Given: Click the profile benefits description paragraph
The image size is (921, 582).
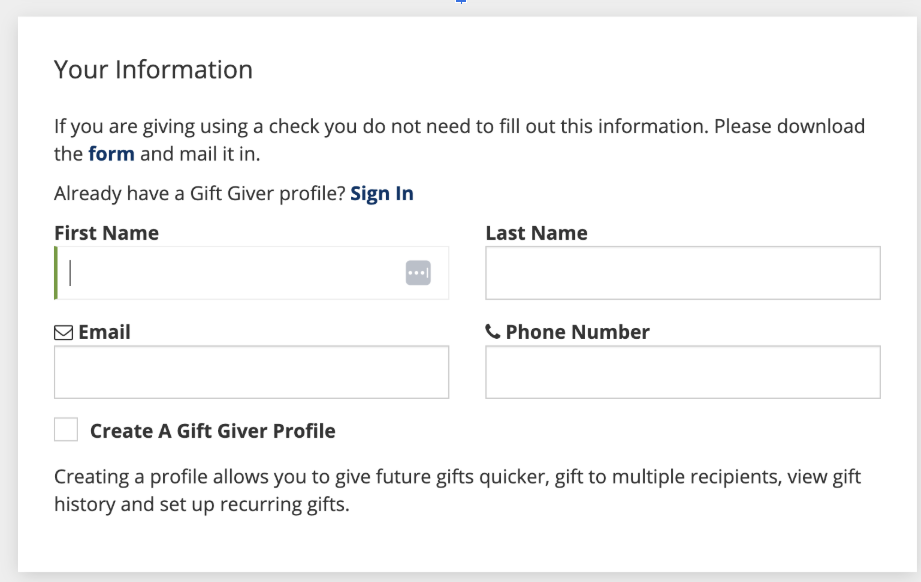Looking at the screenshot, I should pos(458,490).
